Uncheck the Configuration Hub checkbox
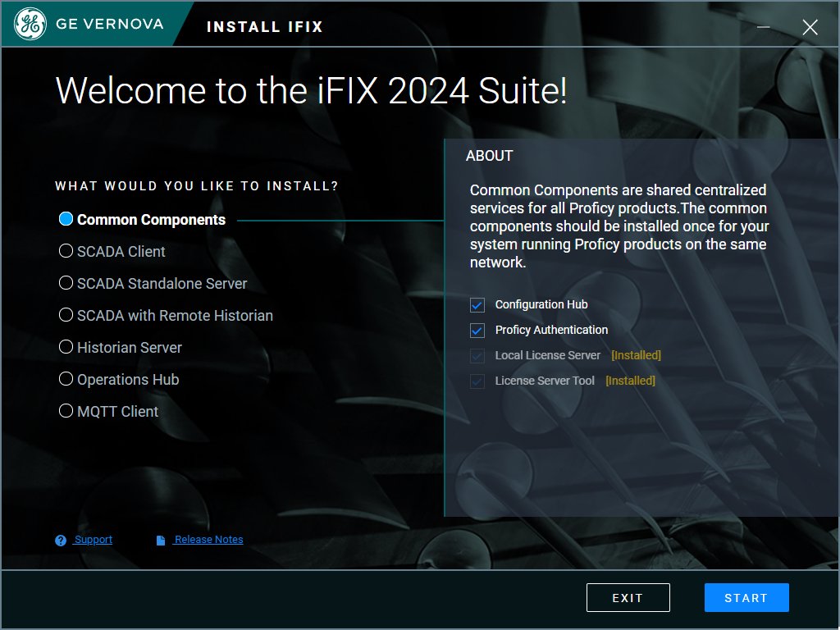This screenshot has width=840, height=630. (x=477, y=305)
